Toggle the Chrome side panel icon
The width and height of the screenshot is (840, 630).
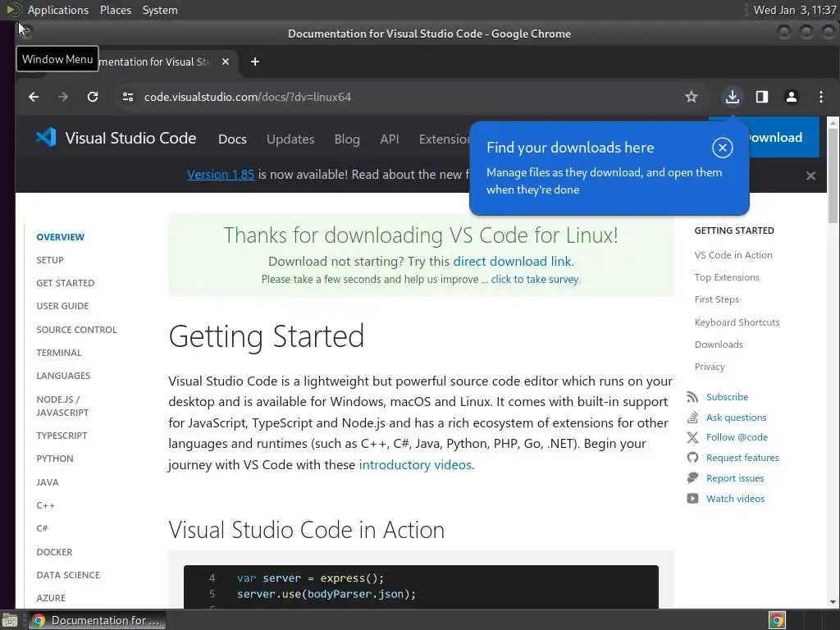click(x=762, y=97)
